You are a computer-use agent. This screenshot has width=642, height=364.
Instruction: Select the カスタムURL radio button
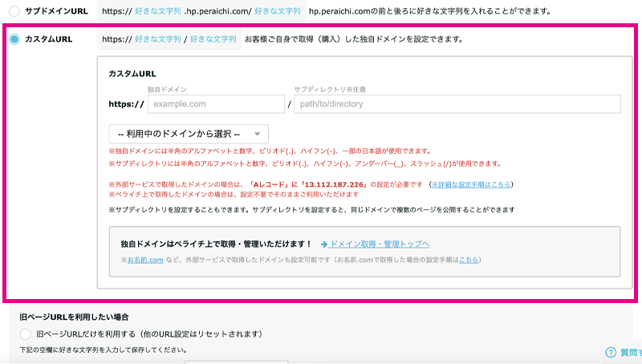pyautogui.click(x=14, y=38)
